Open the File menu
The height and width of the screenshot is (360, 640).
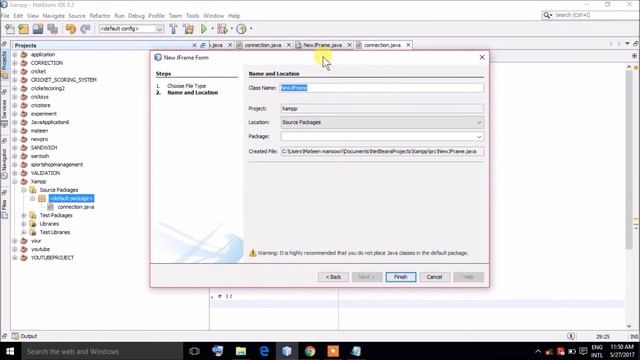[x=5, y=16]
